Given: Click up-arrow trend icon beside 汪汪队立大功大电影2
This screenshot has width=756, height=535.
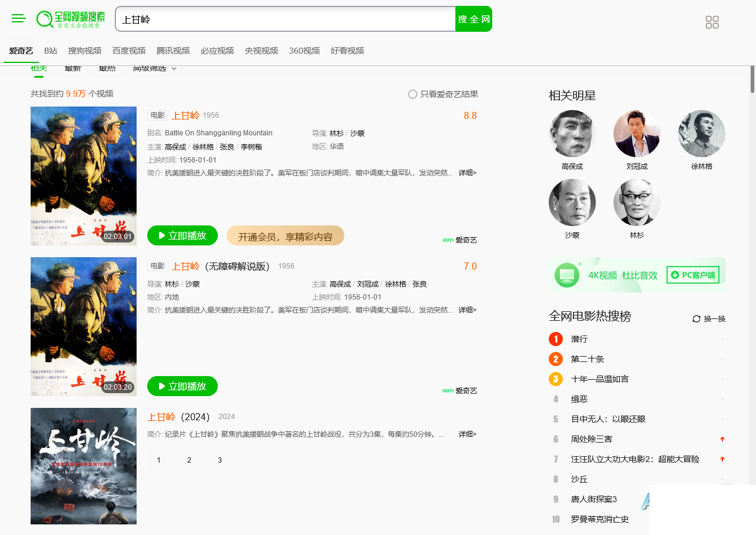Looking at the screenshot, I should pyautogui.click(x=722, y=459).
